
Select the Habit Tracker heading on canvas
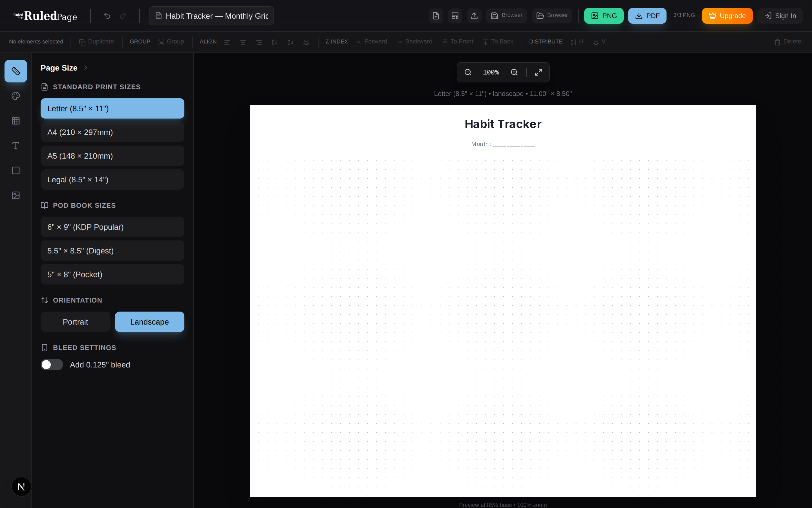click(x=503, y=124)
